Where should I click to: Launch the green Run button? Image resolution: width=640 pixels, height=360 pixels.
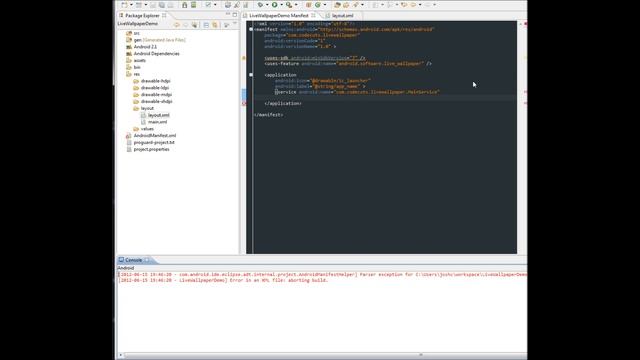point(275,5)
